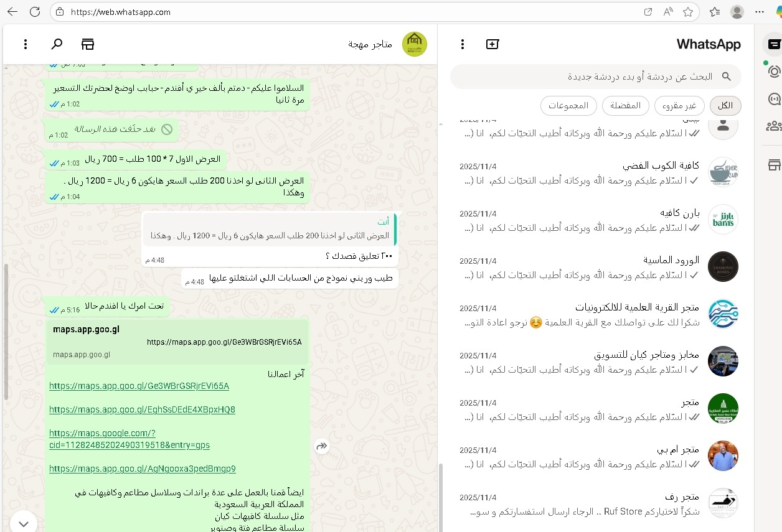Open Communities from the right sidebar
Viewport: 782px width, 532px height.
tap(774, 126)
